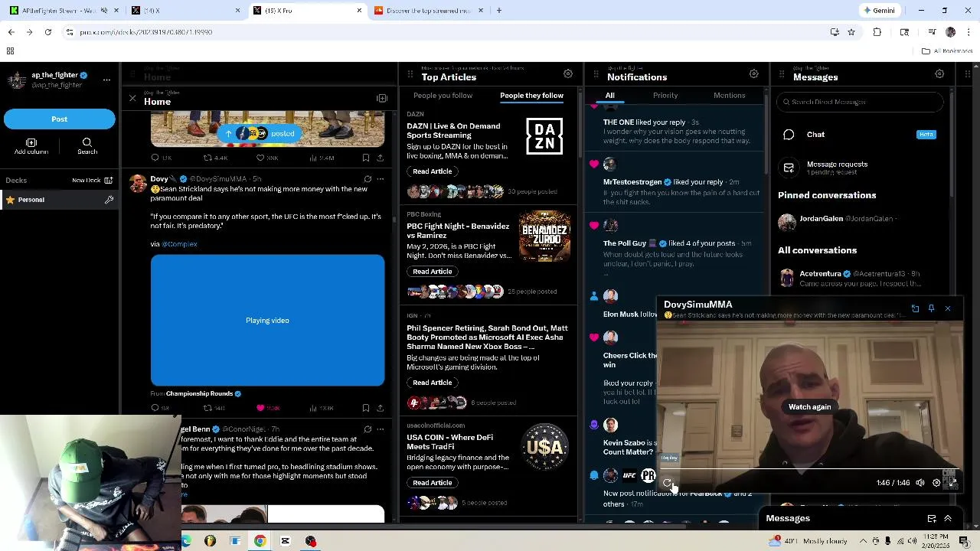Viewport: 980px width, 551px height.
Task: Expand the bottom Messages drawer chevrons
Action: [948, 519]
